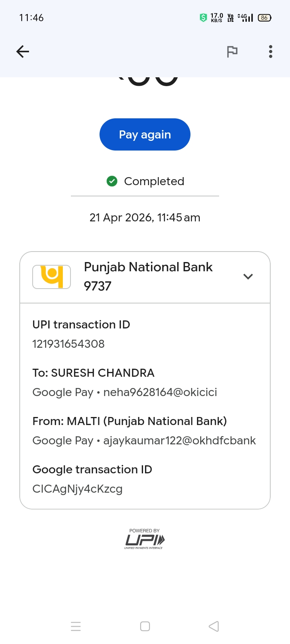290x644 pixels.
Task: Tap the transaction date and time
Action: coord(145,218)
